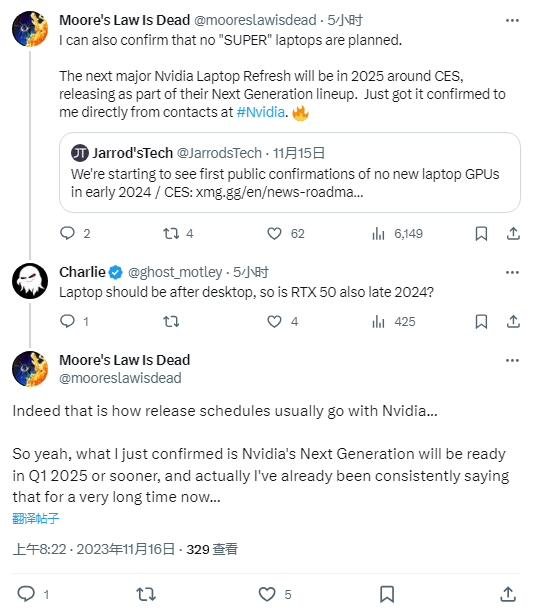This screenshot has height=610, width=536.
Task: View analytics showing 6,149 views
Action: pos(397,233)
